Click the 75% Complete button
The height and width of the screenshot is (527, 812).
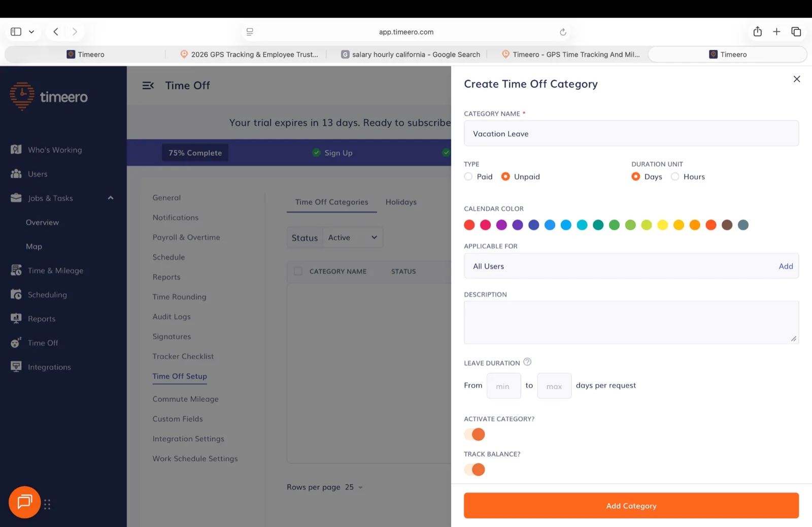coord(195,153)
